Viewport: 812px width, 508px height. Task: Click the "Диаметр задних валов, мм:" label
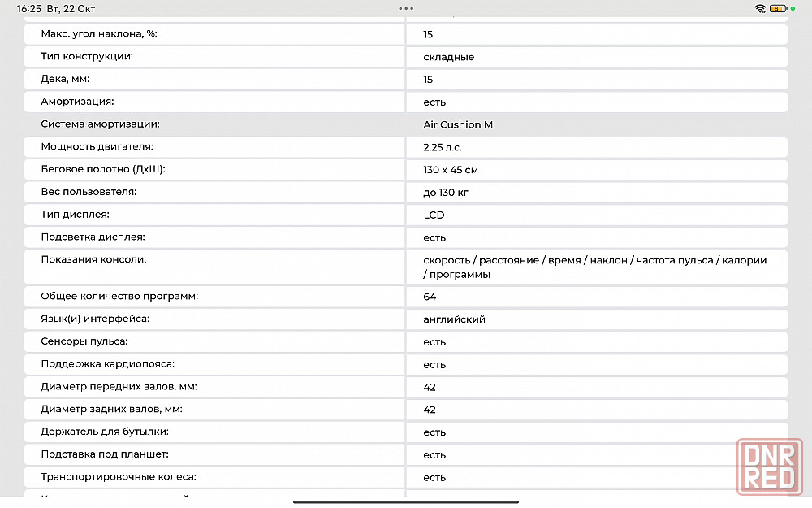(x=111, y=409)
